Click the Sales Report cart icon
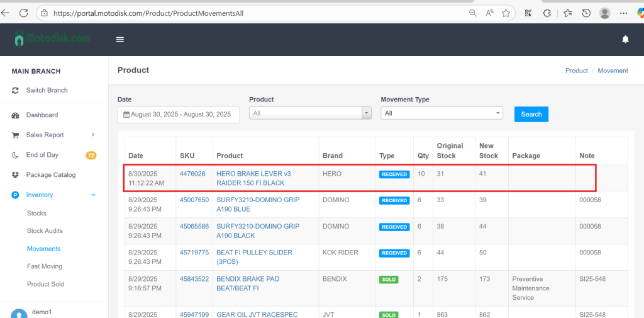 point(16,135)
